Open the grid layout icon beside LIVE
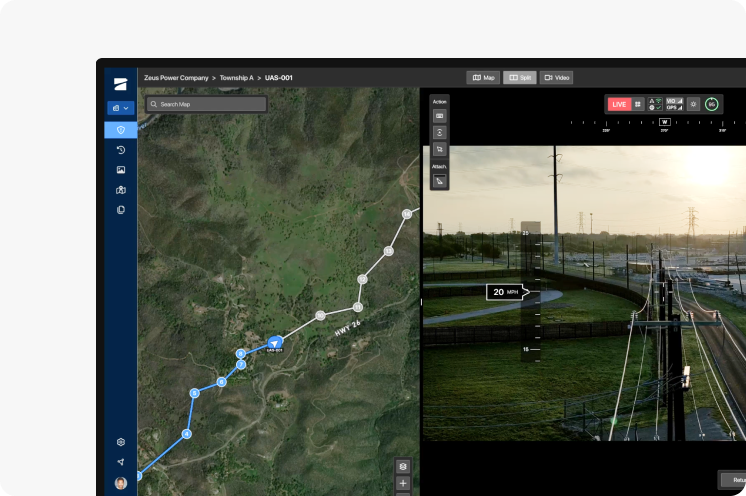This screenshot has width=746, height=496. (x=638, y=104)
